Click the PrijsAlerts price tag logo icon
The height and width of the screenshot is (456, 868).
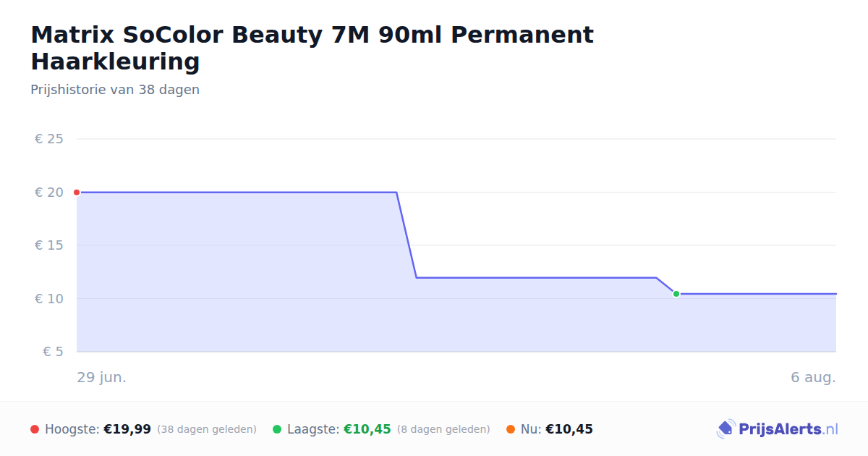click(726, 429)
